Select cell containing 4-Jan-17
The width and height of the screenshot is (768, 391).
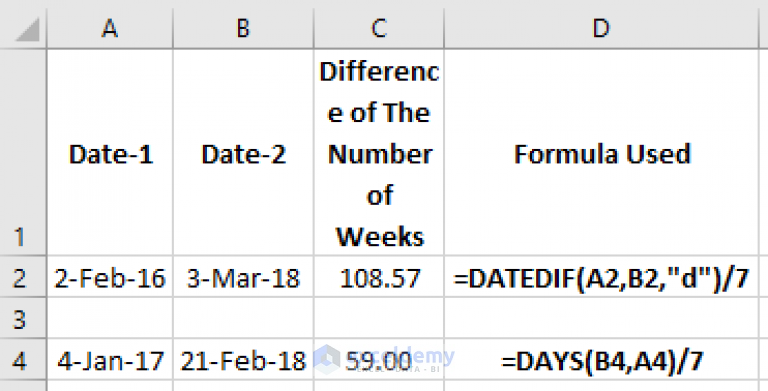point(110,359)
